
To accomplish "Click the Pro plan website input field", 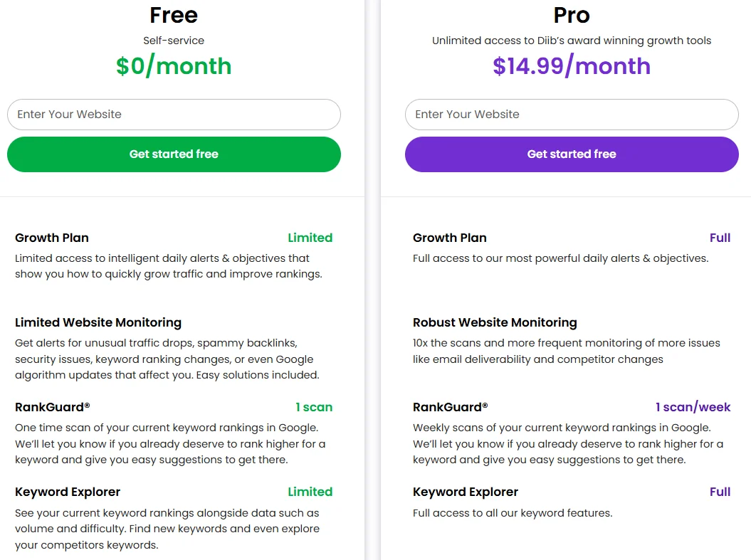I will pyautogui.click(x=572, y=115).
